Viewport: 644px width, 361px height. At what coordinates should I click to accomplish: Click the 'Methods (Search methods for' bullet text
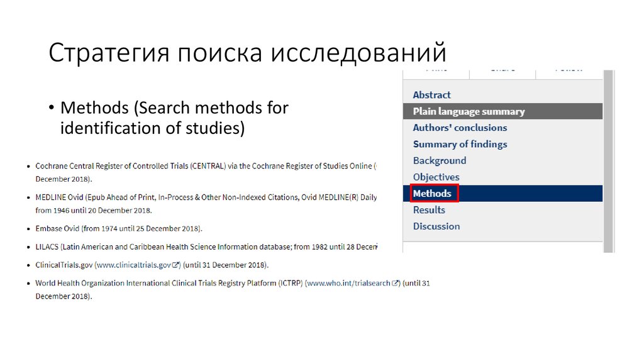(x=174, y=108)
